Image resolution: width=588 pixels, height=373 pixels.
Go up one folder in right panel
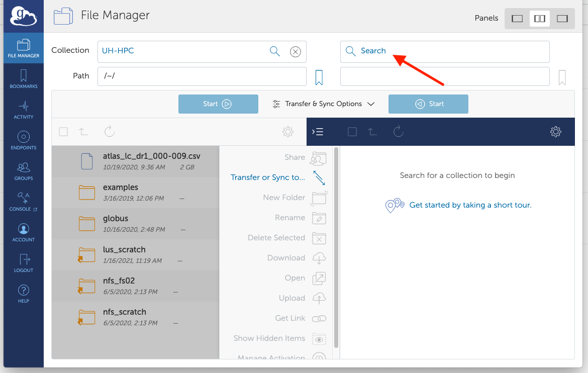click(372, 132)
